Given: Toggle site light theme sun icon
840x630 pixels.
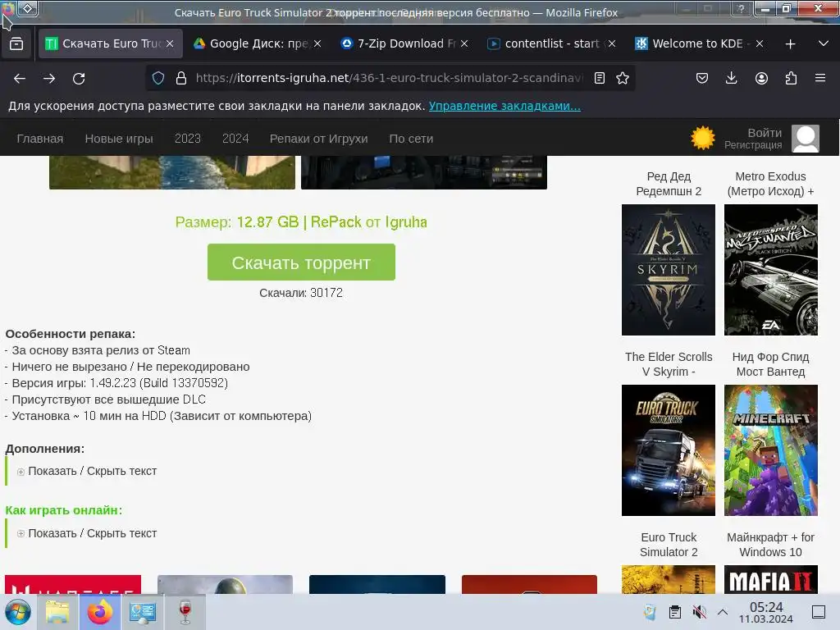Looking at the screenshot, I should click(x=703, y=138).
